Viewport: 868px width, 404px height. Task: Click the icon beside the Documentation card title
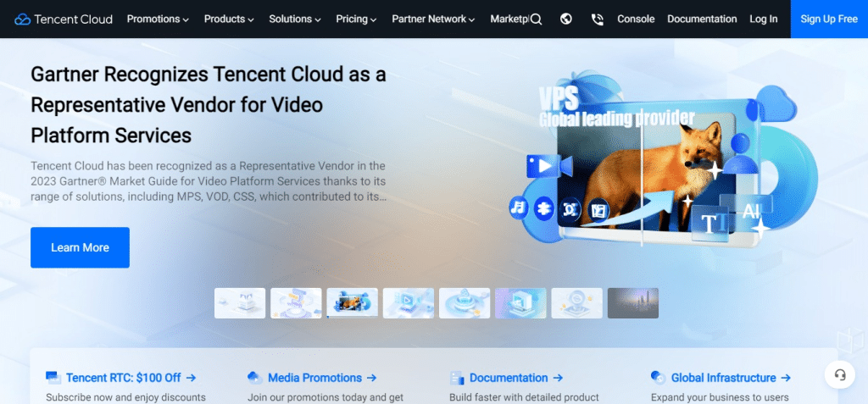pyautogui.click(x=457, y=378)
